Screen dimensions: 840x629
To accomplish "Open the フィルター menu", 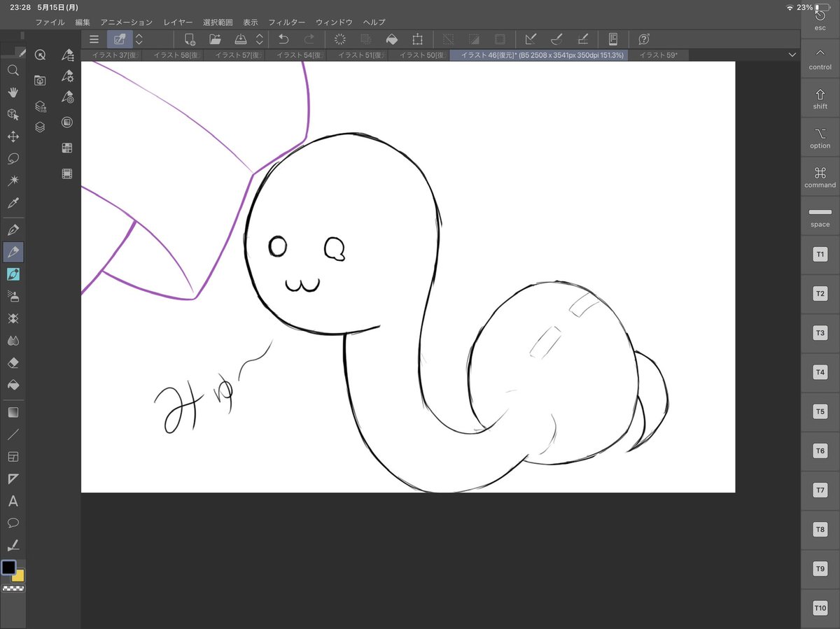I will coord(286,22).
